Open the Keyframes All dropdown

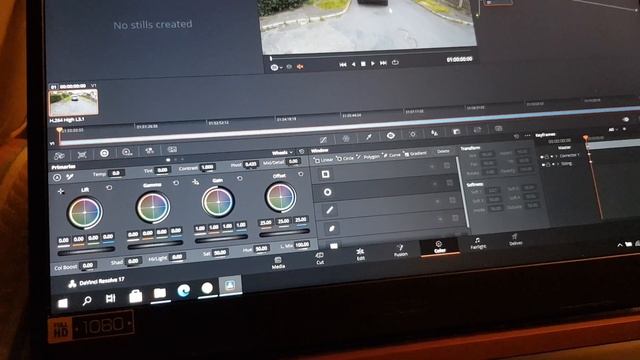[x=613, y=129]
